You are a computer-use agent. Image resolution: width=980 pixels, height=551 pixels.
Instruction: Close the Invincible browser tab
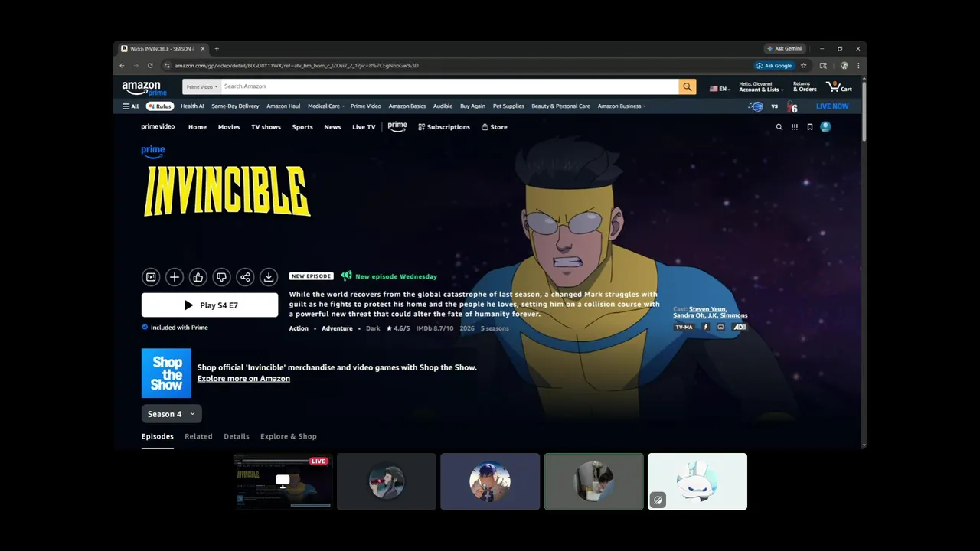[x=203, y=49]
